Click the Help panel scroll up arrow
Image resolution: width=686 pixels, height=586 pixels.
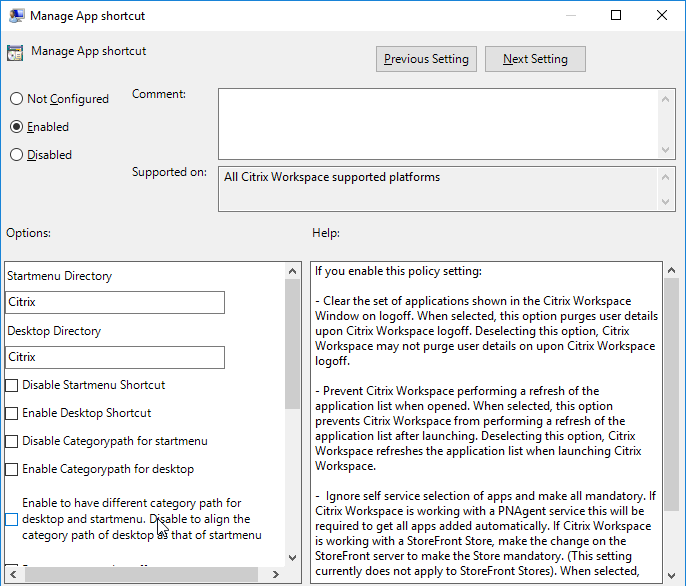pyautogui.click(x=672, y=270)
